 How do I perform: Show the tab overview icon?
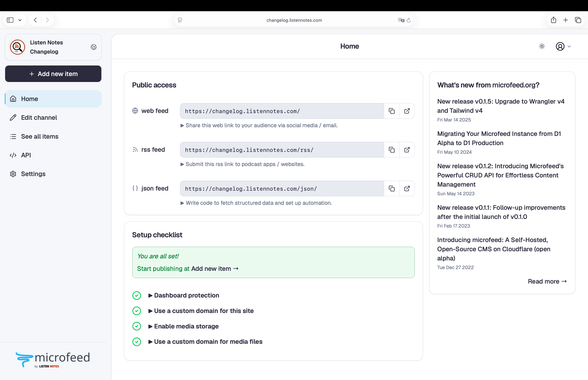[578, 20]
